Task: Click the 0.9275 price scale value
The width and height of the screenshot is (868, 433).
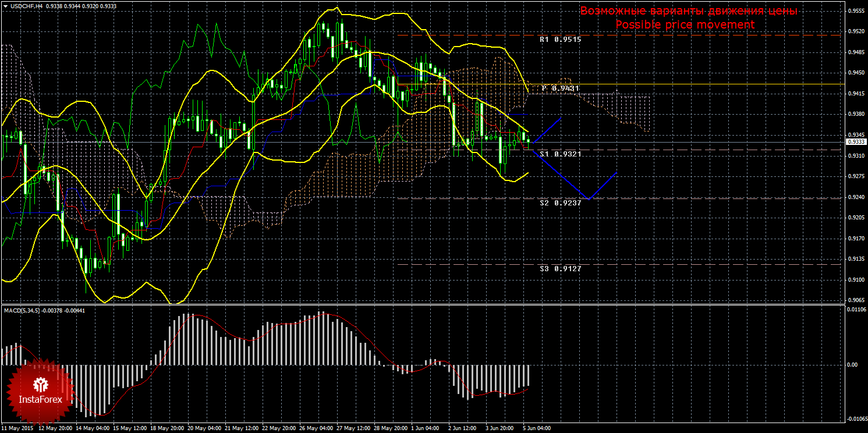Action: pos(855,176)
